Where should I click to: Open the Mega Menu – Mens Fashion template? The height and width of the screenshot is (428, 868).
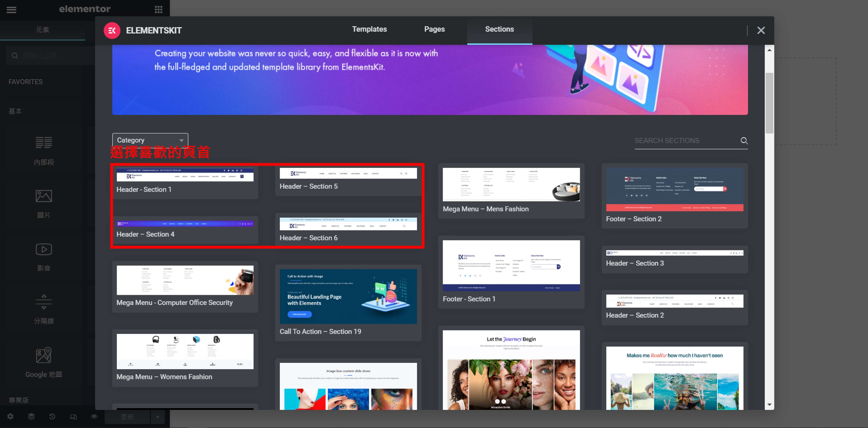(511, 191)
